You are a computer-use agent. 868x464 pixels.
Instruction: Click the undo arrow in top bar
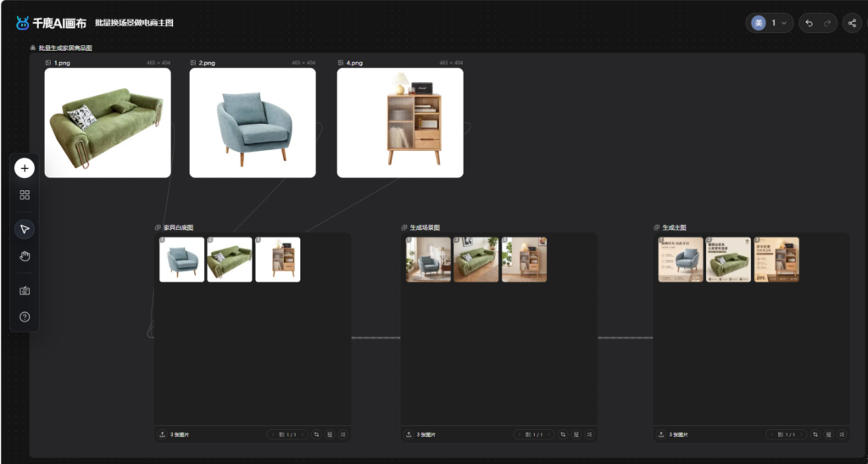coord(809,23)
